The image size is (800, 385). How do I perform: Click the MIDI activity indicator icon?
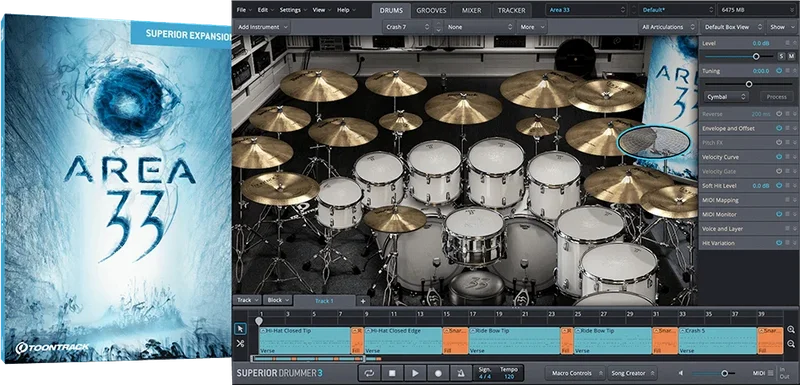[x=770, y=373]
